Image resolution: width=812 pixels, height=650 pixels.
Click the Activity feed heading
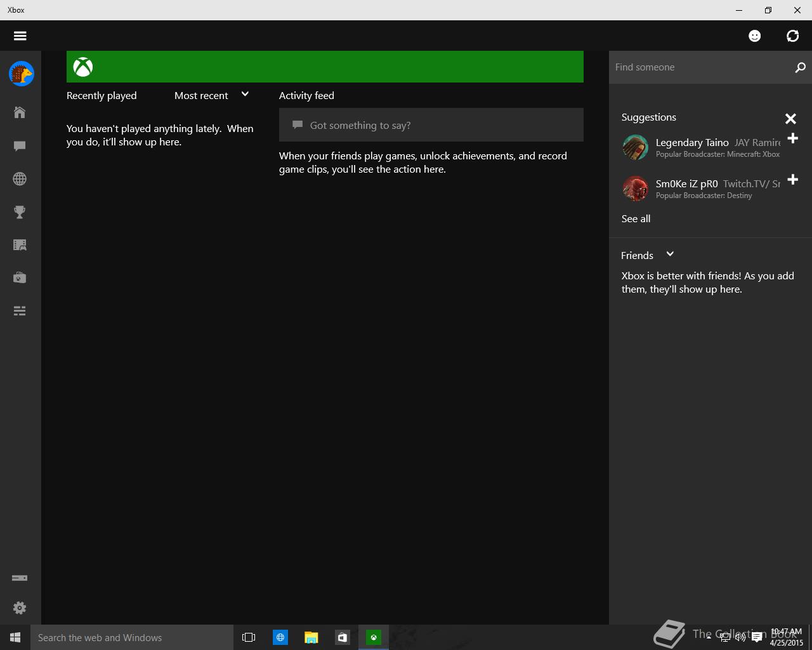306,95
